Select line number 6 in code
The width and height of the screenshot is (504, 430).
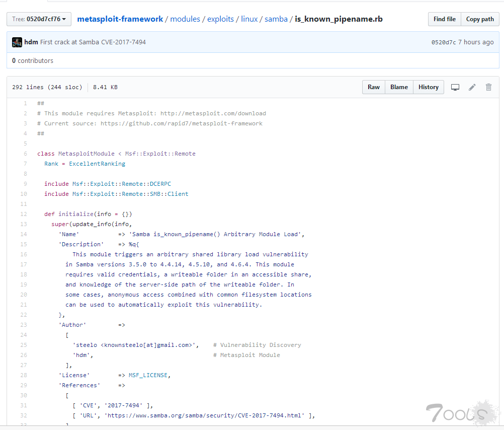tap(25, 154)
